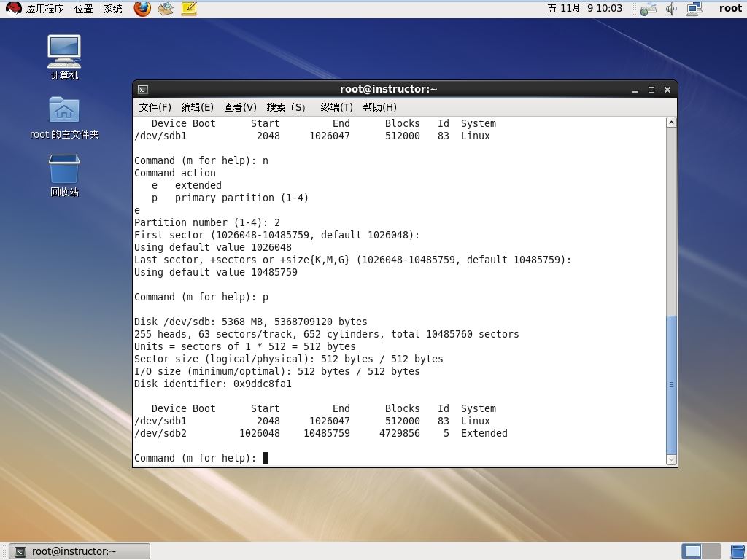The height and width of the screenshot is (560, 747).
Task: Close the terminal window
Action: [x=667, y=90]
